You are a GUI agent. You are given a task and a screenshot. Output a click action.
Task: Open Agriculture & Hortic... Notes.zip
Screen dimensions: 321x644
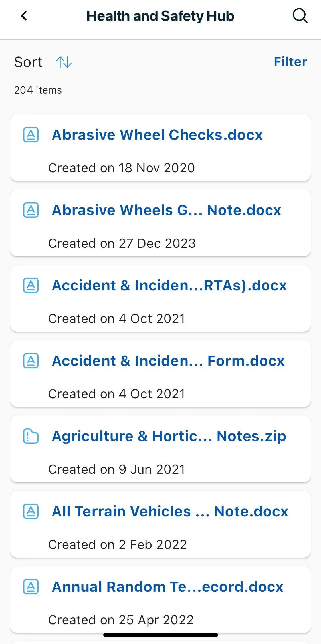[169, 436]
